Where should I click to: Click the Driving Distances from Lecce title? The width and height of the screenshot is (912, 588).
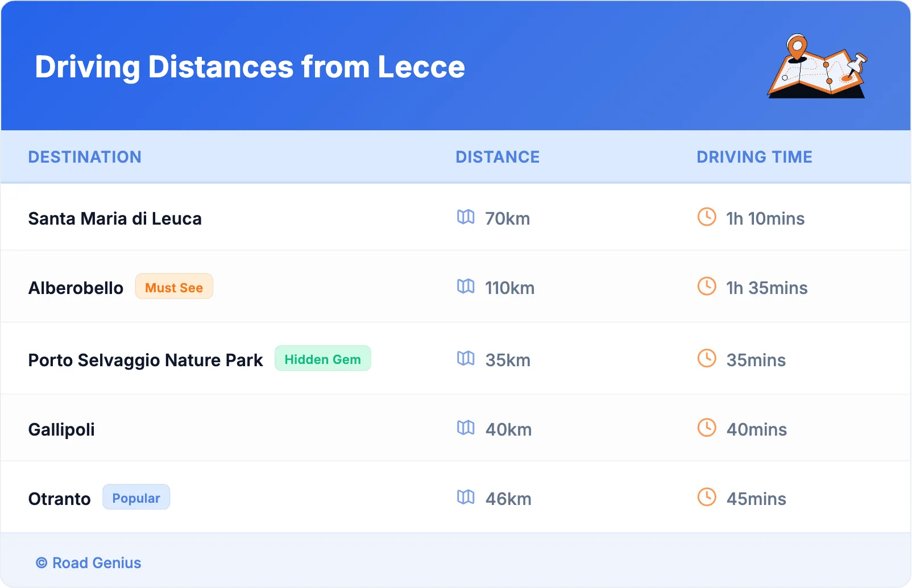point(250,67)
